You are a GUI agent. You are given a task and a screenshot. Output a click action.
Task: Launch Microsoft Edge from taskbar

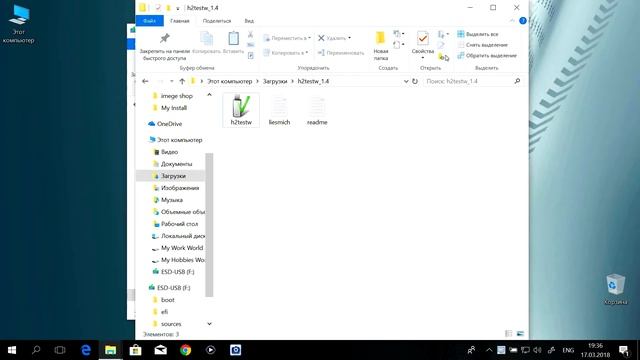coord(86,350)
